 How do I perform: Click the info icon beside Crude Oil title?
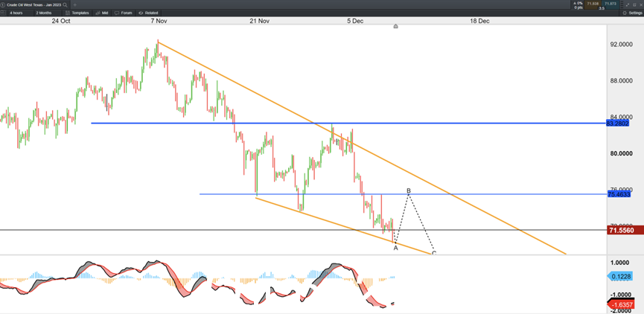pos(2,5)
